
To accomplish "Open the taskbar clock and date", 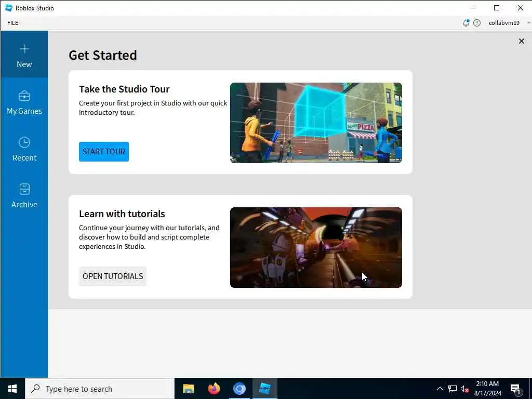I will pyautogui.click(x=487, y=389).
